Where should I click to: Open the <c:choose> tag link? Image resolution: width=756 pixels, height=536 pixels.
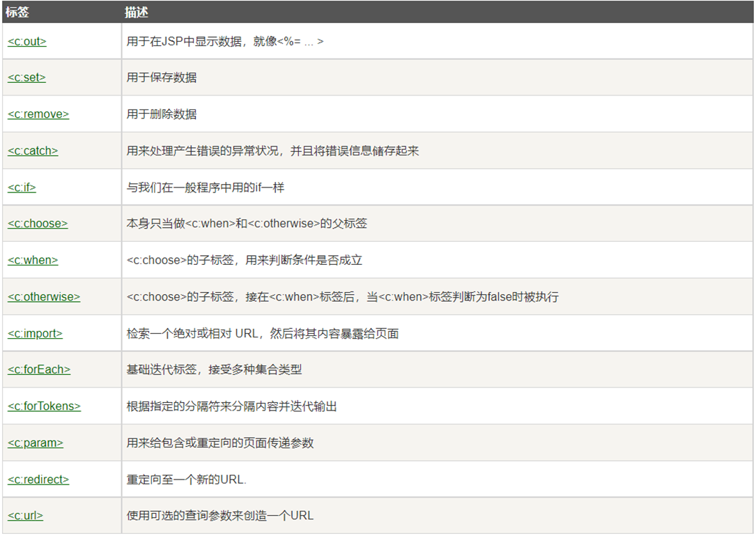click(37, 223)
